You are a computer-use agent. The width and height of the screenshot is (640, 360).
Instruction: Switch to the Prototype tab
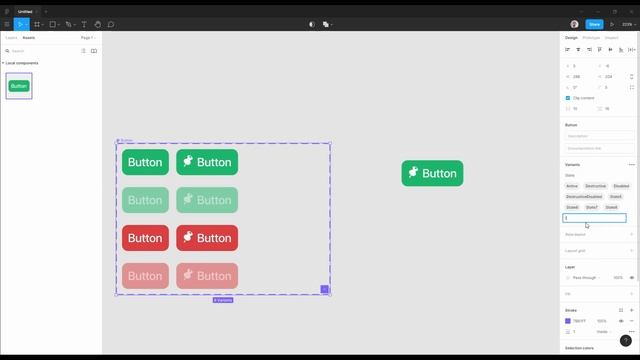click(591, 38)
